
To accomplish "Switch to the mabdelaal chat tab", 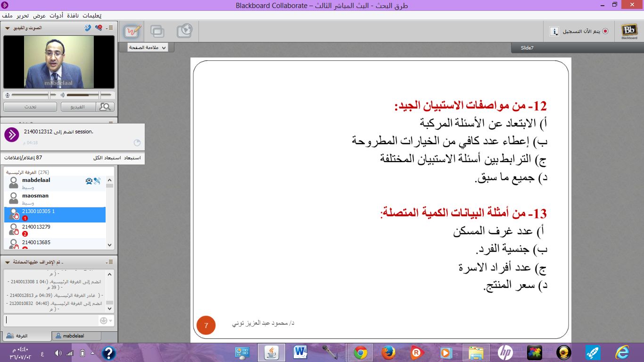I will (76, 336).
